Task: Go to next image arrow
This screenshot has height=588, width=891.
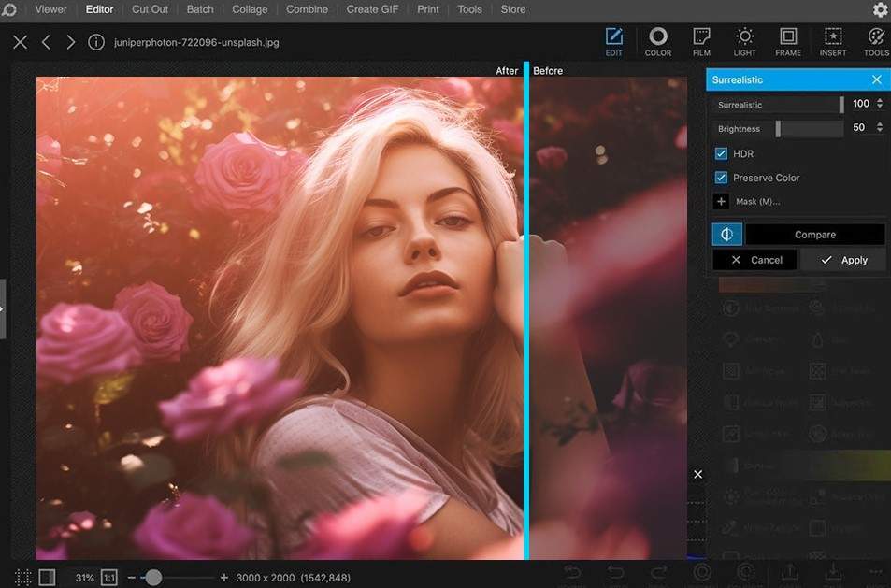Action: tap(70, 42)
